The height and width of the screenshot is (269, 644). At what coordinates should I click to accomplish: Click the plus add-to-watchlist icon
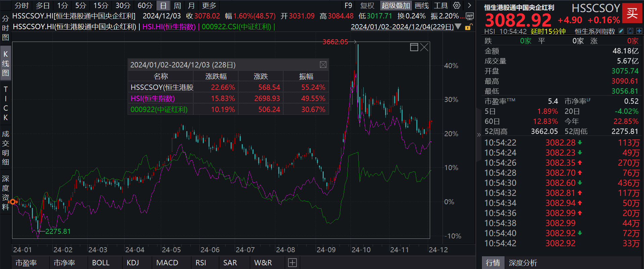coord(639,31)
